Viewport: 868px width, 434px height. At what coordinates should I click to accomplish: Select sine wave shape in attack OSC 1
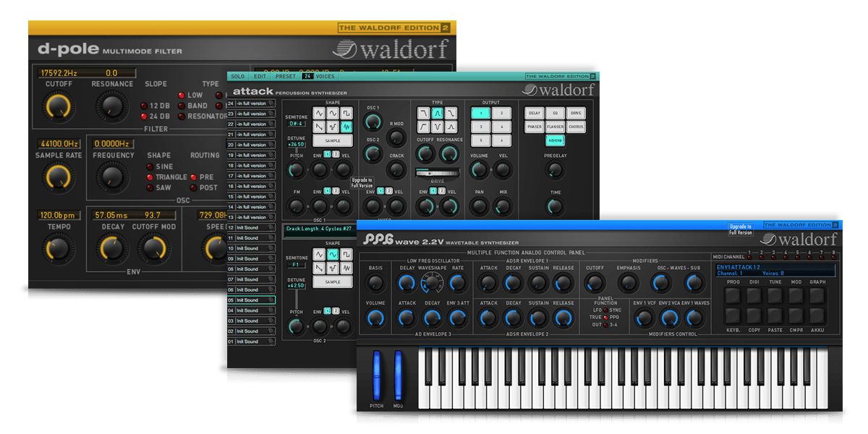(333, 114)
